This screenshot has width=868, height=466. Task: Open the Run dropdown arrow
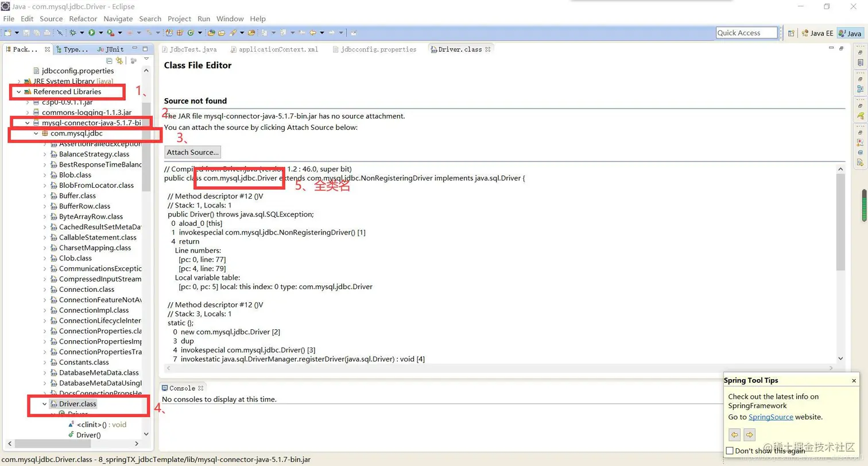click(x=101, y=33)
